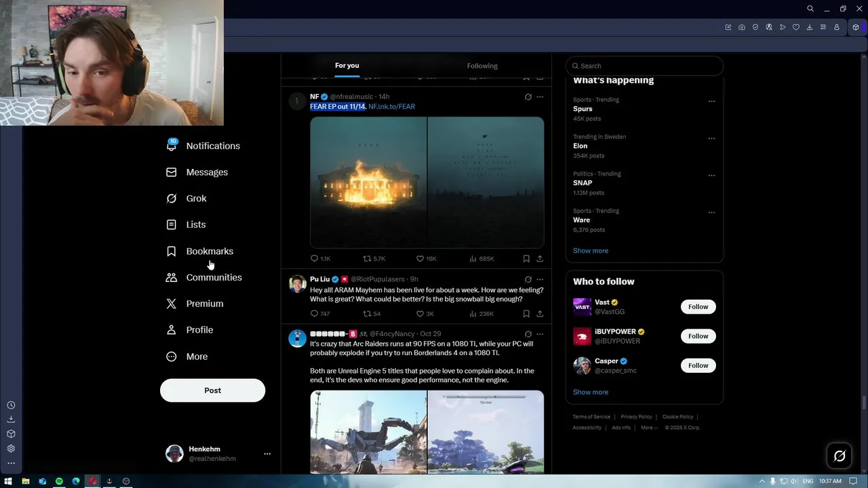
Task: Click Grok explain icon on F4ncyNancy's post
Action: tap(528, 334)
